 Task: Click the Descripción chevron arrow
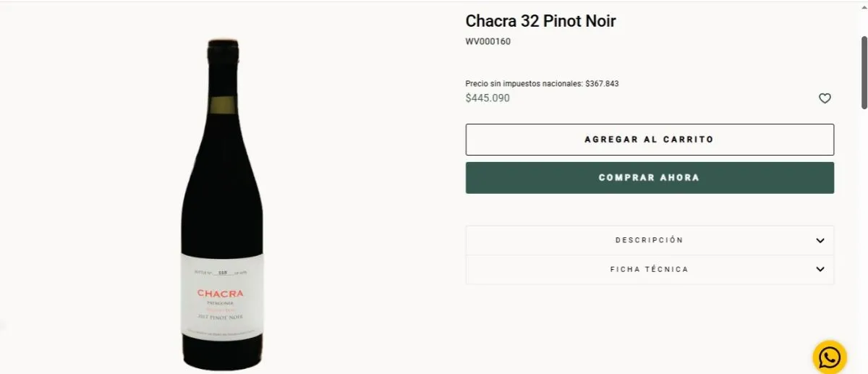click(820, 240)
